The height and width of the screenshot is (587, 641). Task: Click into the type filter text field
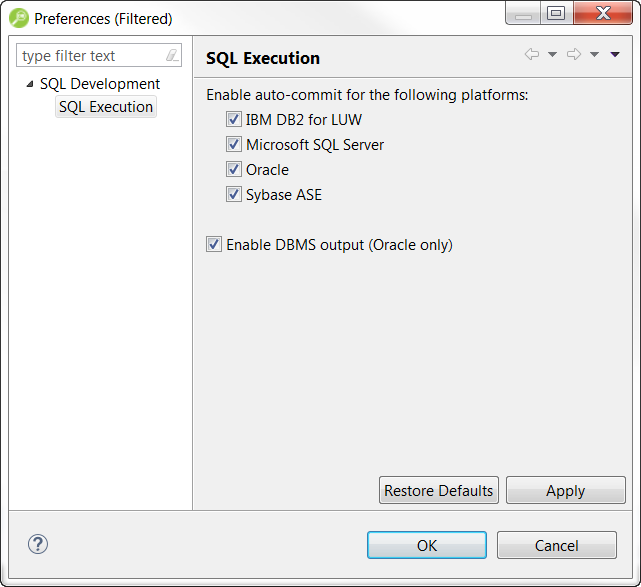pos(90,56)
